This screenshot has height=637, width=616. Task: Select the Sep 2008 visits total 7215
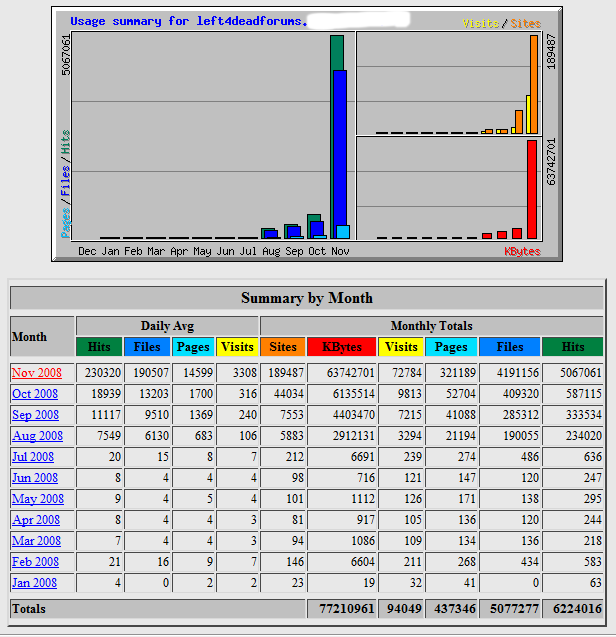point(410,415)
